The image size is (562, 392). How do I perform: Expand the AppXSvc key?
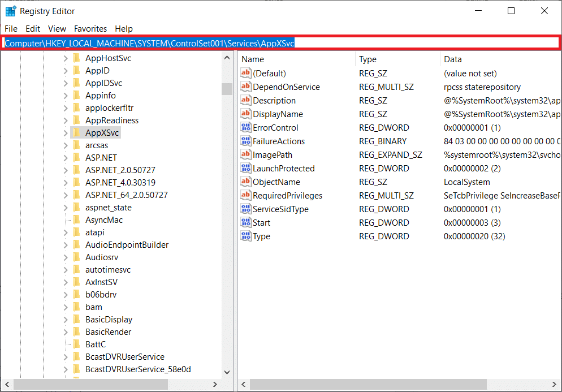coord(65,133)
